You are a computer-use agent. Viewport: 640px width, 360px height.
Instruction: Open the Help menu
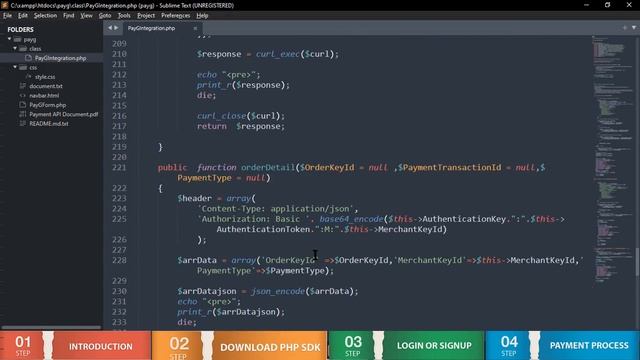pos(202,16)
